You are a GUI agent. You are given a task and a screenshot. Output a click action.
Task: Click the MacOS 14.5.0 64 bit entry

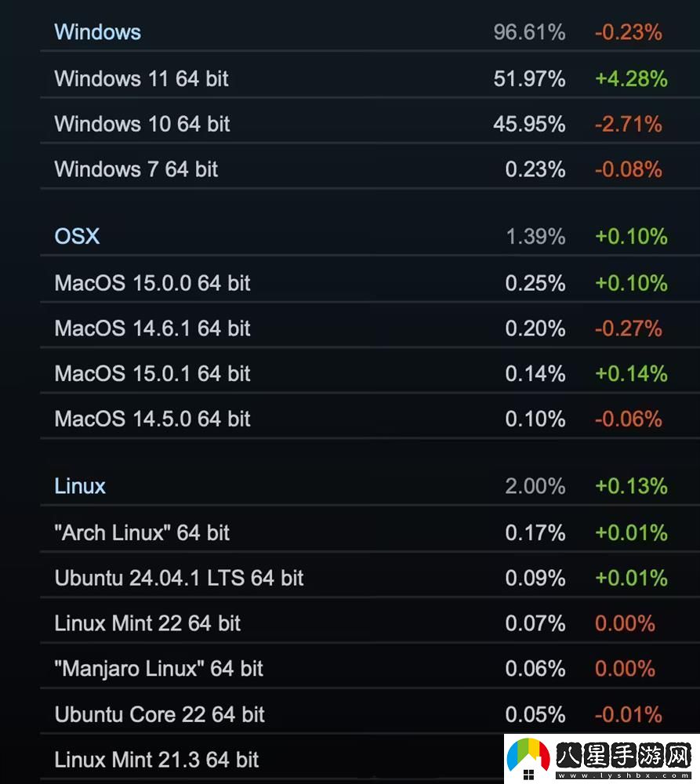coord(152,419)
